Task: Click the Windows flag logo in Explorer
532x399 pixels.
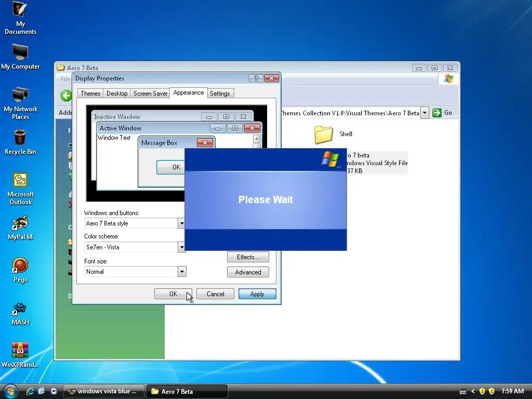Action: tap(448, 79)
